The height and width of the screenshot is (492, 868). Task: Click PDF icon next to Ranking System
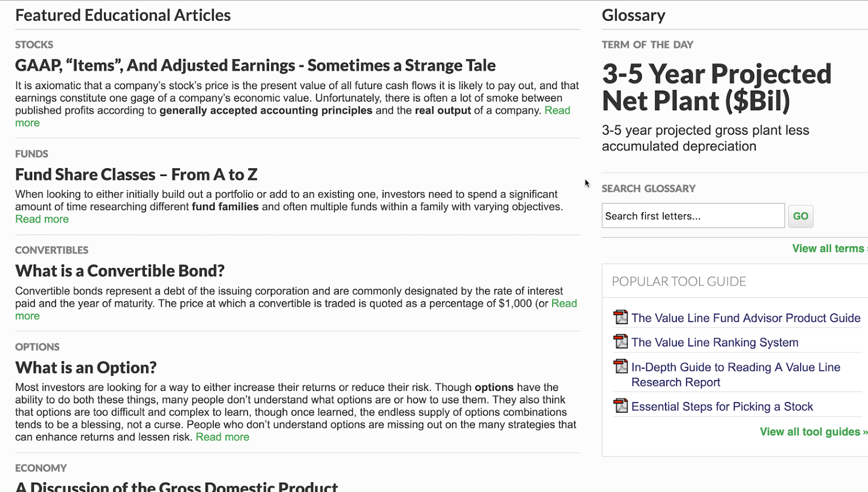(x=620, y=342)
